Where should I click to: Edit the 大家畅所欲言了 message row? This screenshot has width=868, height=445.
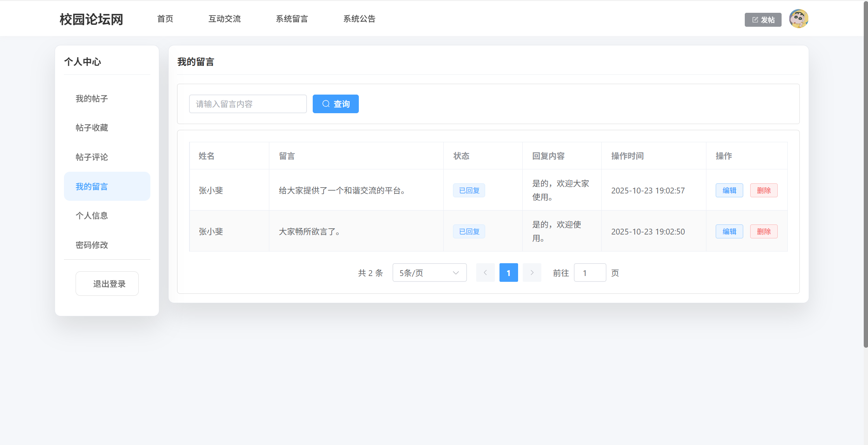coord(729,231)
